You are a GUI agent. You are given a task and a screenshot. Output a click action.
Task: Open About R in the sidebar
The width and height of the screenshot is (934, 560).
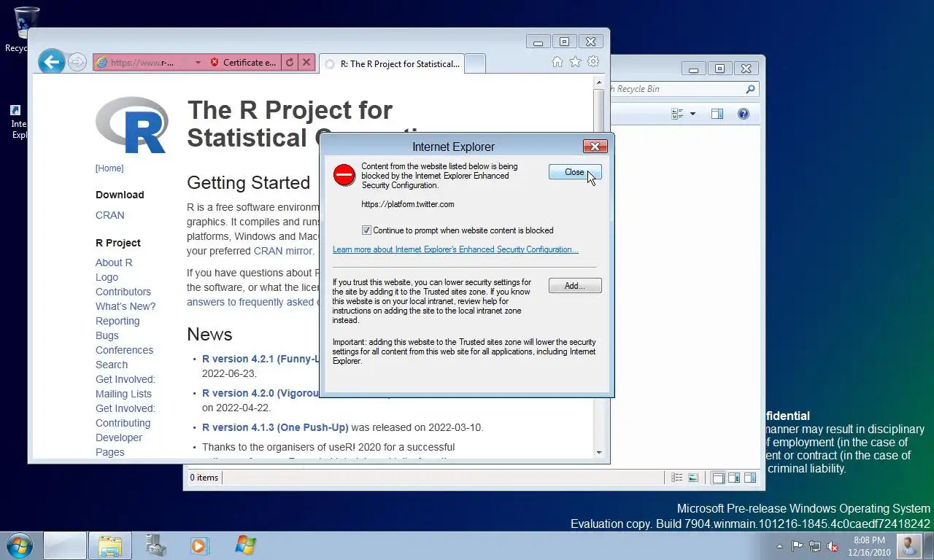pyautogui.click(x=114, y=262)
